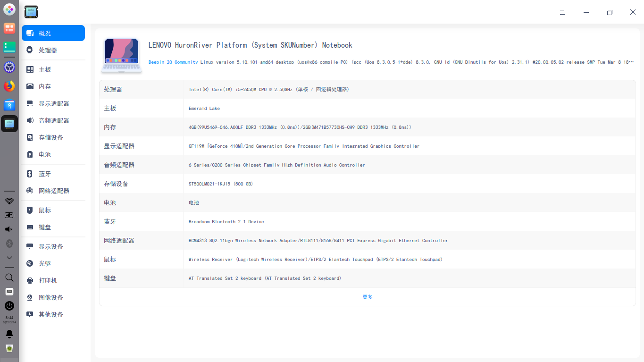Select the 显示适配器 display adapter sidebar icon
644x362 pixels.
click(30, 103)
